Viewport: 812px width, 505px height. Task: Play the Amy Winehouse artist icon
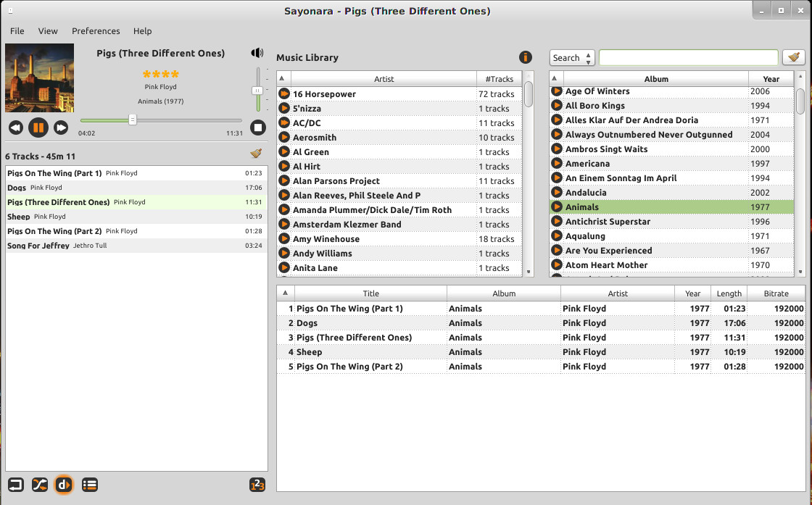[x=283, y=238]
